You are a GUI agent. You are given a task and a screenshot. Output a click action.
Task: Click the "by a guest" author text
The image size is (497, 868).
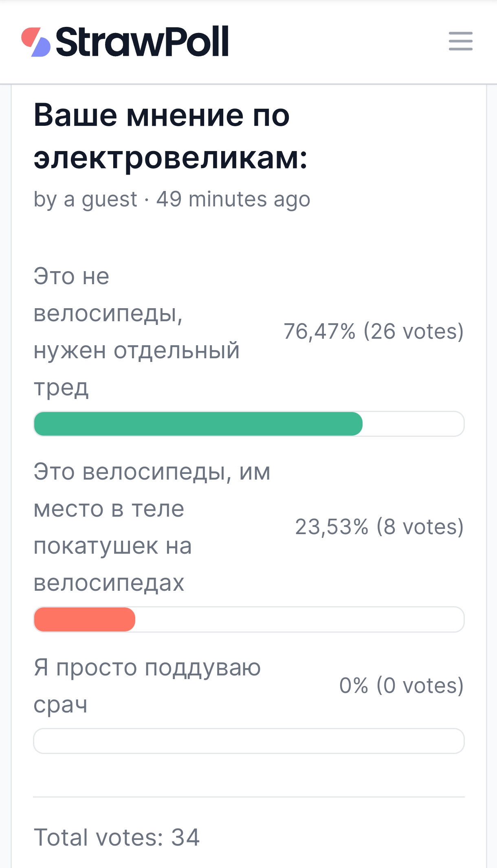(85, 199)
